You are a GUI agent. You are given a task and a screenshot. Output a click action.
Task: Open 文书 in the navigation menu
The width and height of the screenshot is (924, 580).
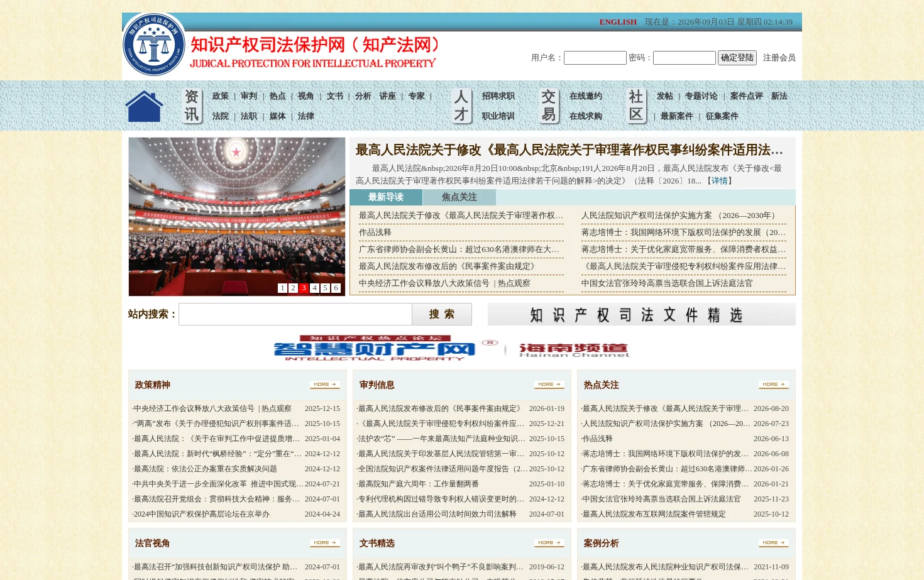point(334,96)
